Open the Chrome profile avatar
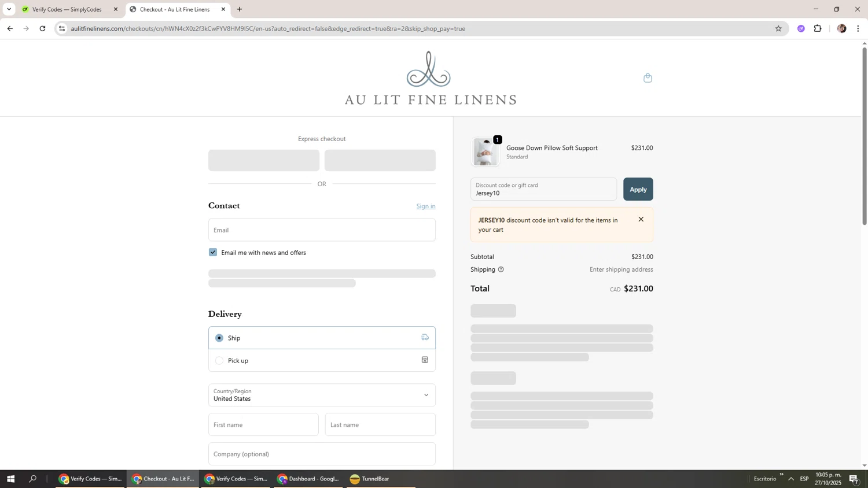This screenshot has width=868, height=488. coord(841,28)
